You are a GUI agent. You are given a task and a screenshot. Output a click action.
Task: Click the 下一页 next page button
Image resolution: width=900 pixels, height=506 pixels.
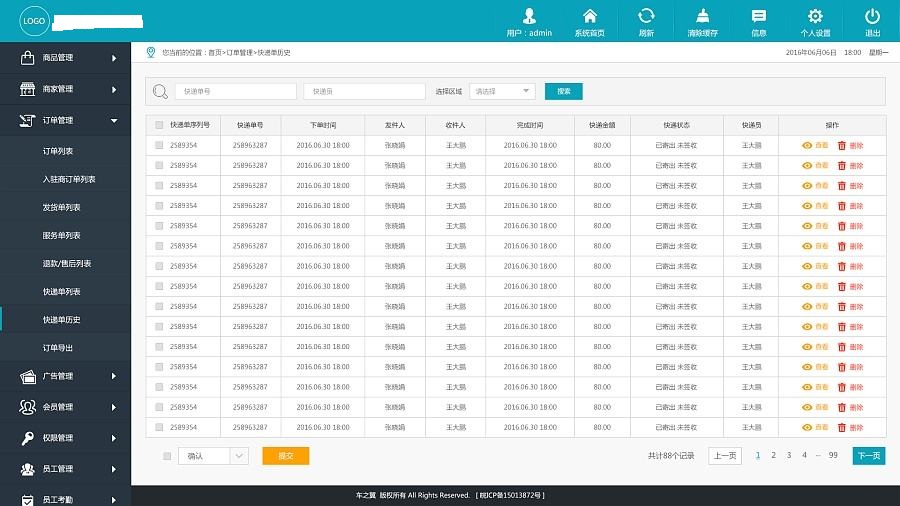pyautogui.click(x=868, y=456)
